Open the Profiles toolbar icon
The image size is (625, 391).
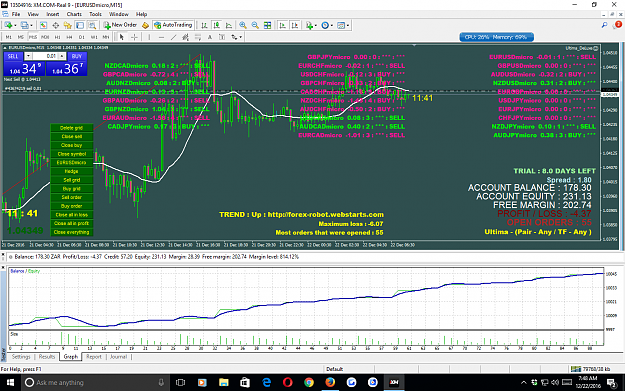[24, 25]
